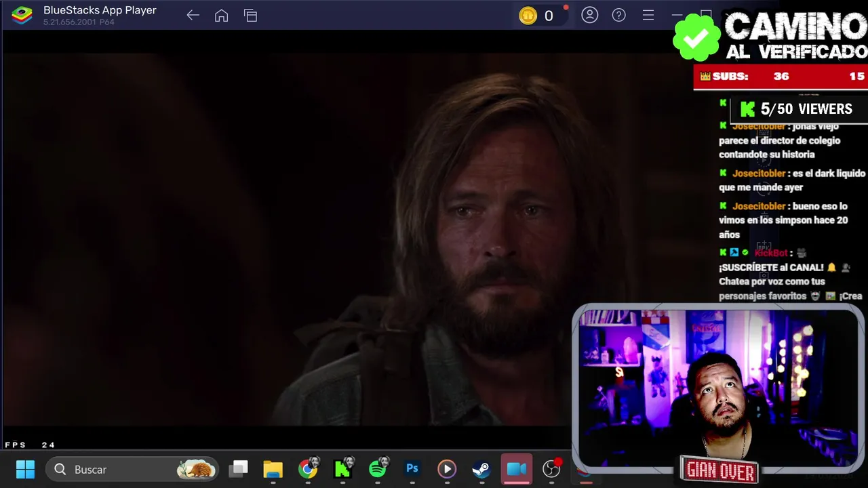The height and width of the screenshot is (488, 868).
Task: Click the BlueStacks back arrow
Action: click(x=193, y=16)
